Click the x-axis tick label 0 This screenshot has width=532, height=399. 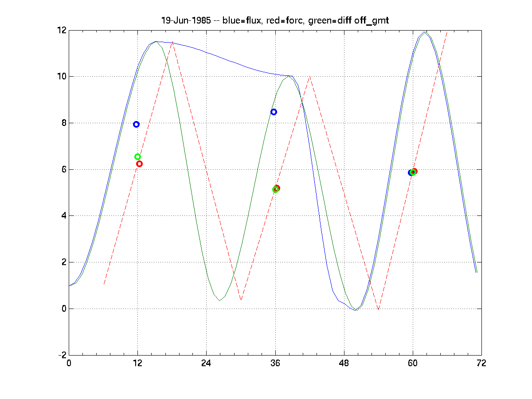[69, 364]
